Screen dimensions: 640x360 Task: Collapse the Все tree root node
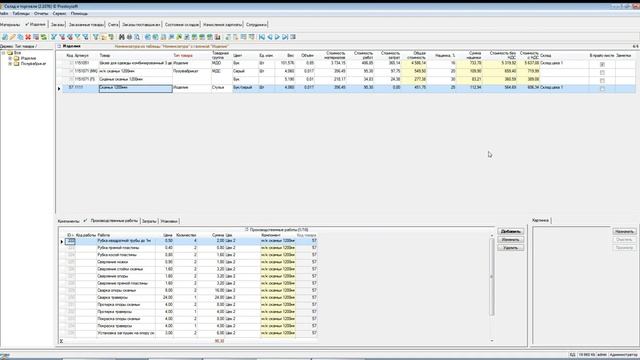(x=3, y=53)
